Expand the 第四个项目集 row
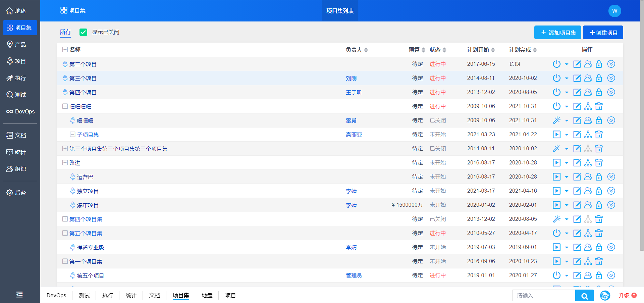 tap(65, 219)
